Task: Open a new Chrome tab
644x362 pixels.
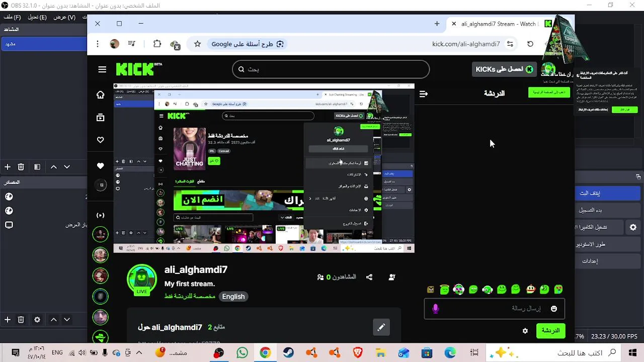Action: (x=437, y=24)
